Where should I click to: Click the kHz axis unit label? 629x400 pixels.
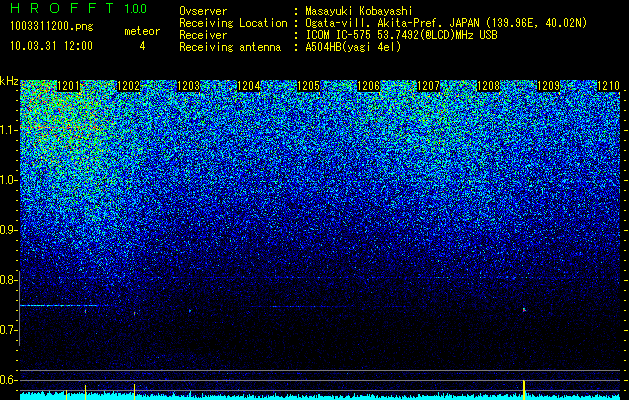[x=9, y=81]
